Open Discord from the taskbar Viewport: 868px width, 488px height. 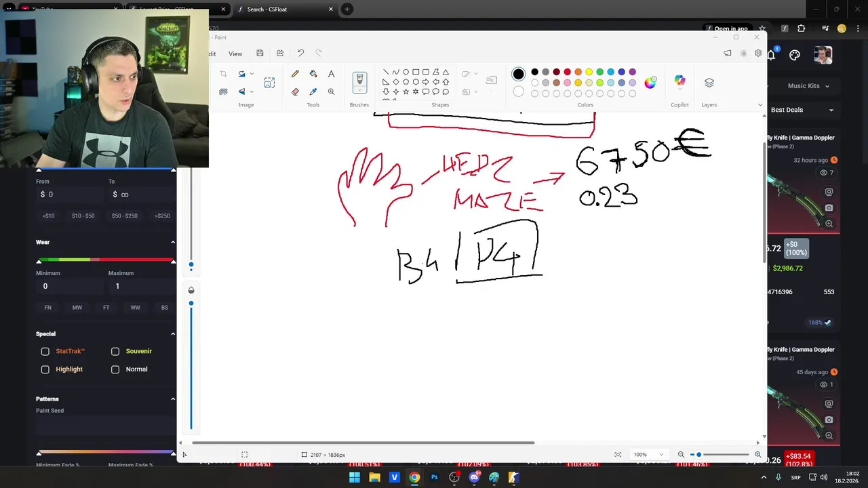474,477
